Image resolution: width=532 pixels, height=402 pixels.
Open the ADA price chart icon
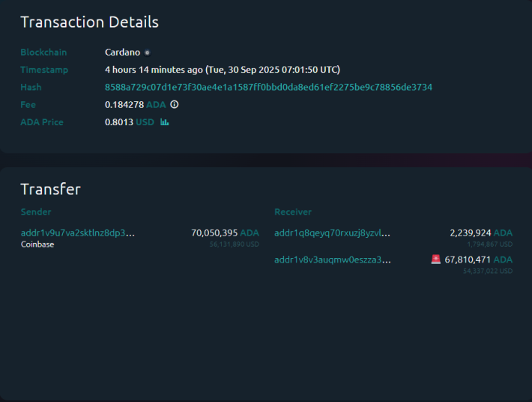165,122
